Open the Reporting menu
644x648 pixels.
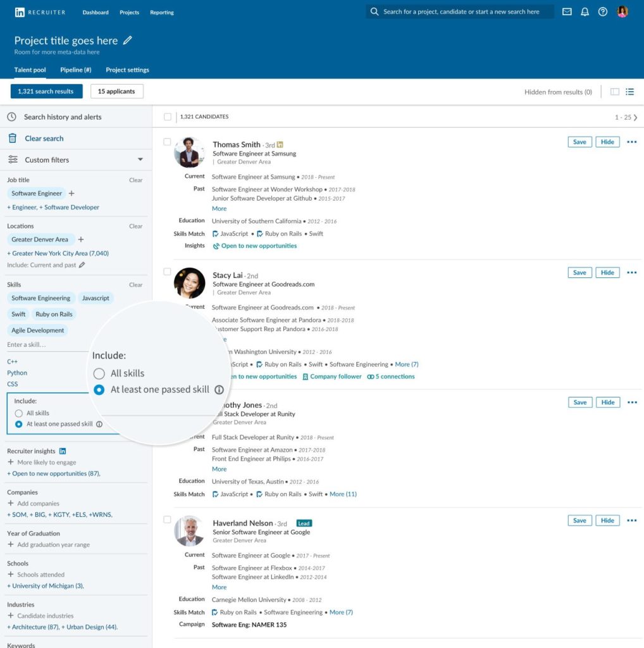162,13
